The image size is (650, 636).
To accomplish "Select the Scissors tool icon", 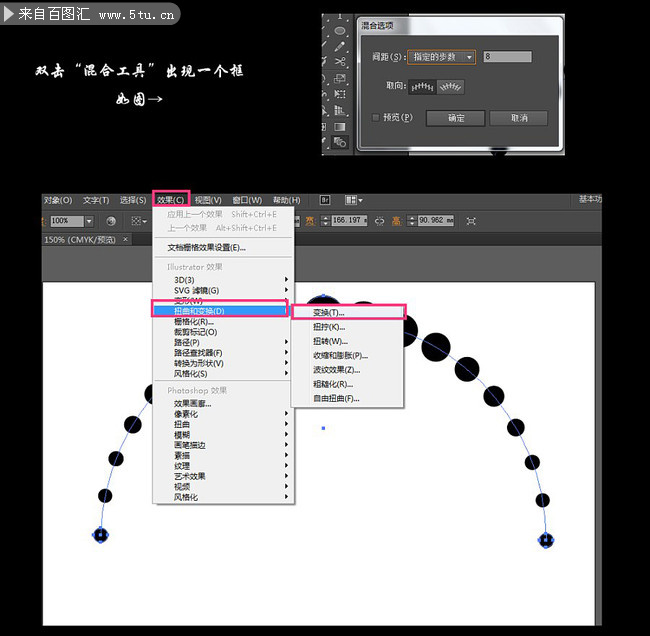I will (x=340, y=62).
